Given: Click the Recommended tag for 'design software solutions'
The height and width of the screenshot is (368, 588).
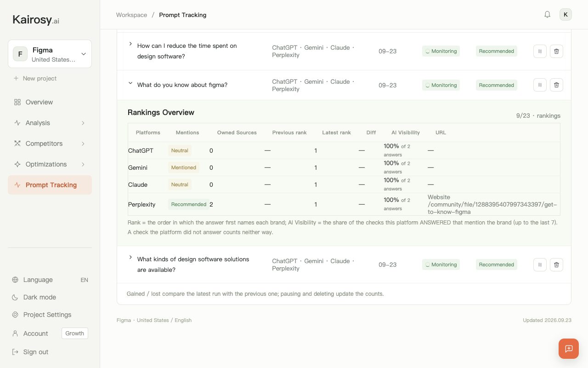Looking at the screenshot, I should coord(497,264).
